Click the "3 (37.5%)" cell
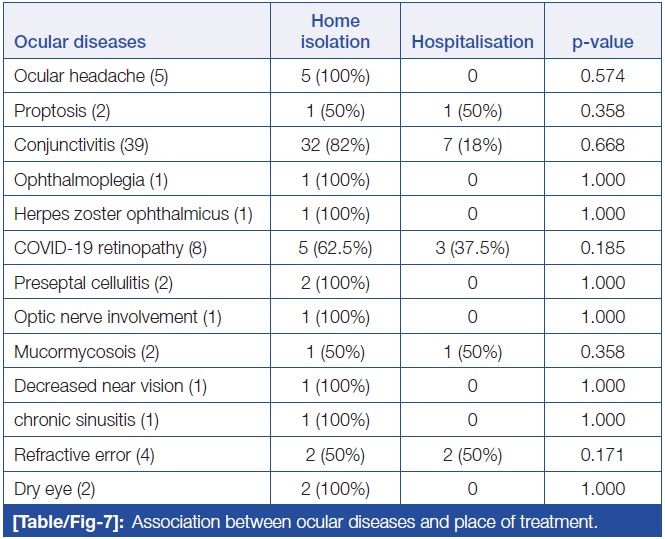The image size is (665, 539). [x=472, y=248]
